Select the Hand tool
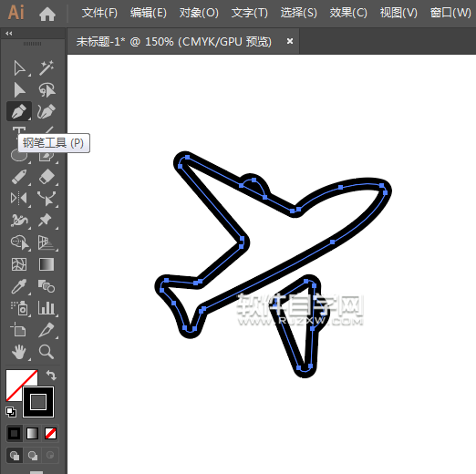 pos(19,352)
